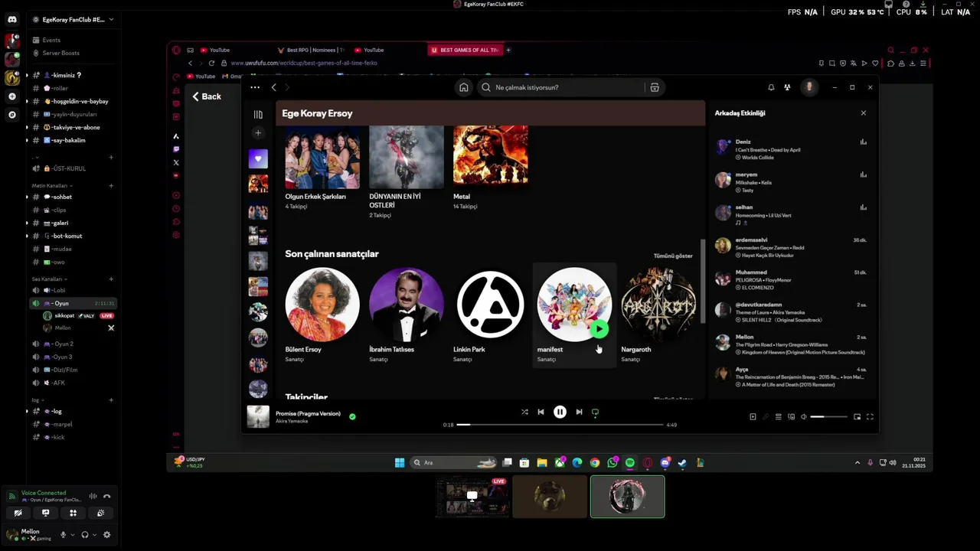The height and width of the screenshot is (551, 980).
Task: Seek in the Spotify track progress bar
Action: (x=560, y=425)
